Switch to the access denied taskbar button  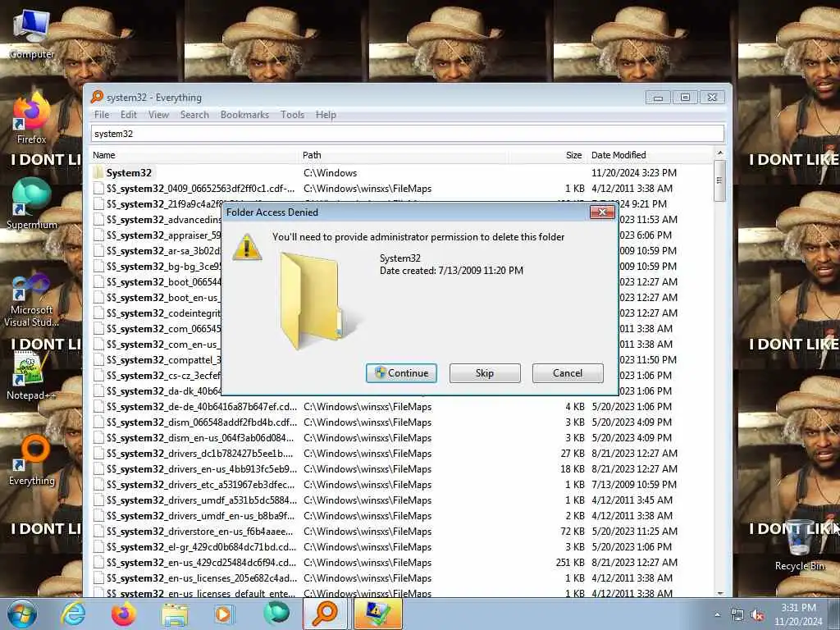point(377,614)
